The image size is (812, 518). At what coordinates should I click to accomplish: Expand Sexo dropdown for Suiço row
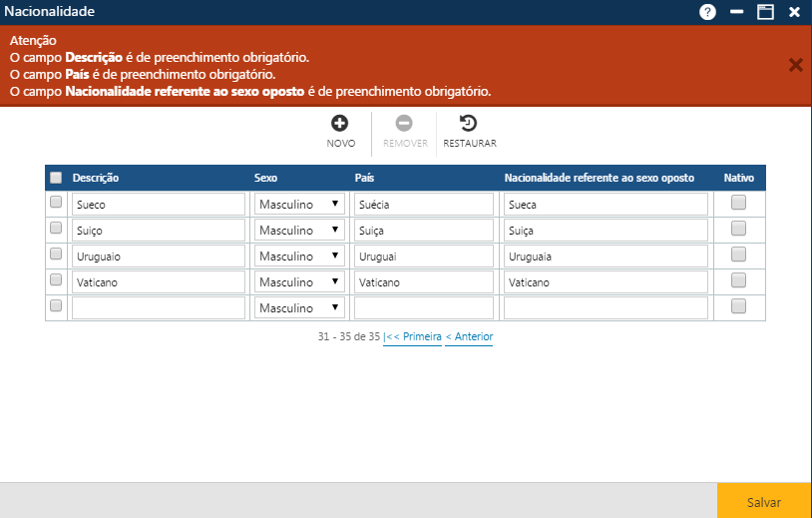pyautogui.click(x=299, y=230)
